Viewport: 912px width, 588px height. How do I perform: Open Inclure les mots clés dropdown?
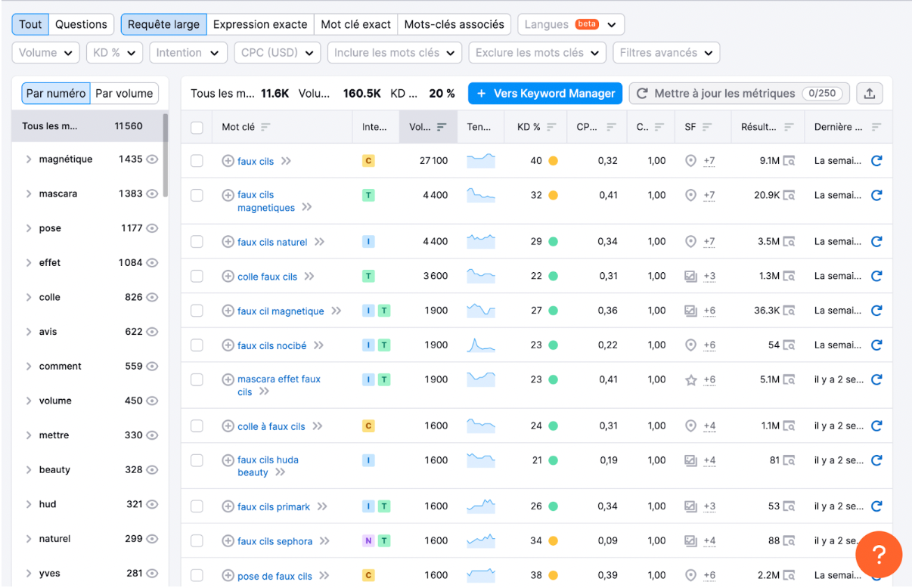tap(395, 53)
